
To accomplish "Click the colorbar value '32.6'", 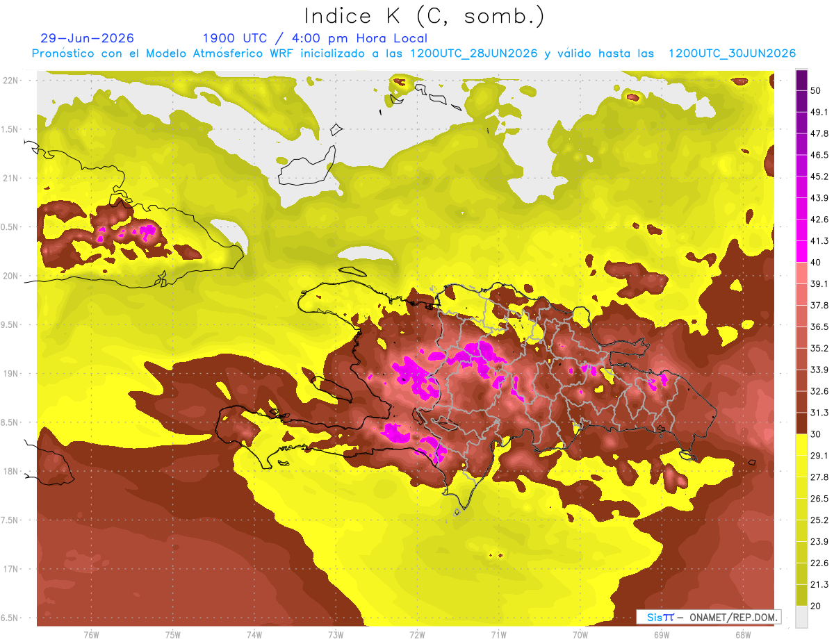I will tap(819, 391).
